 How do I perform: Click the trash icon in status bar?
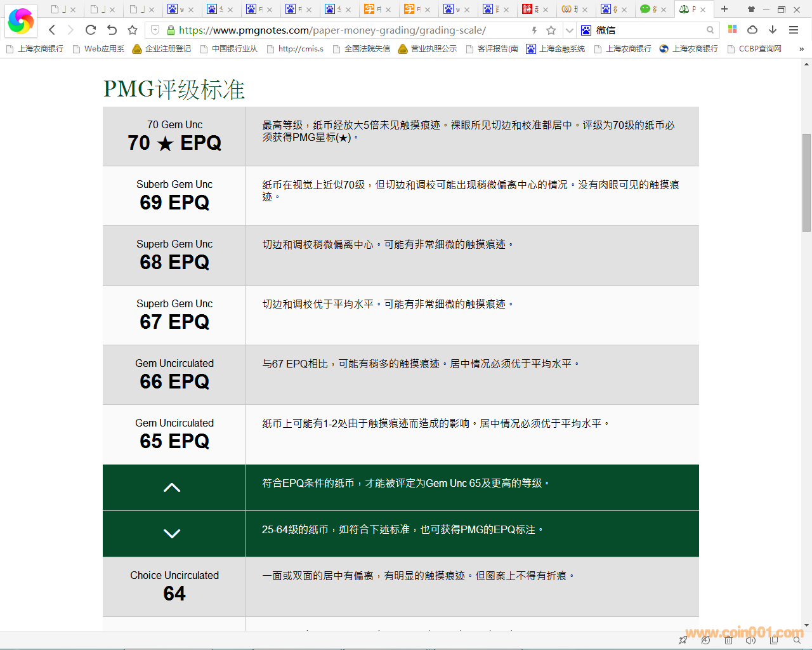point(728,640)
